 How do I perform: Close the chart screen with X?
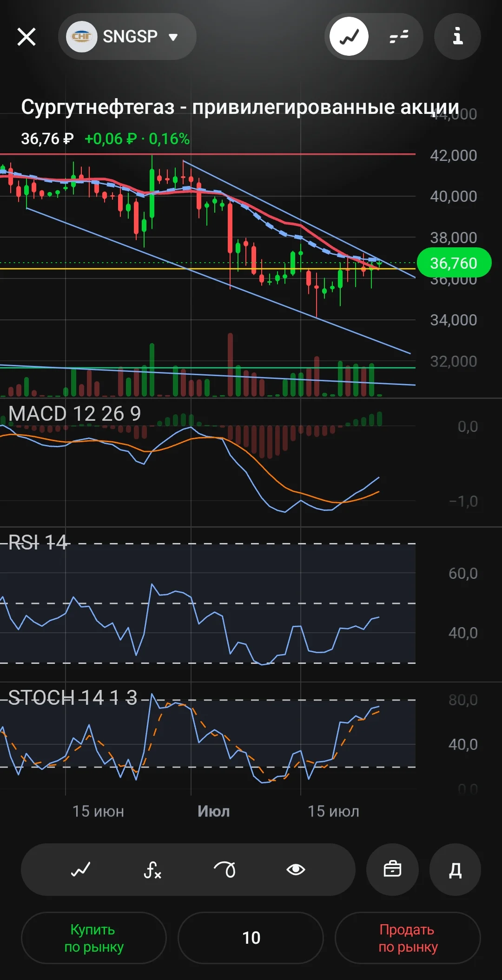click(x=26, y=37)
